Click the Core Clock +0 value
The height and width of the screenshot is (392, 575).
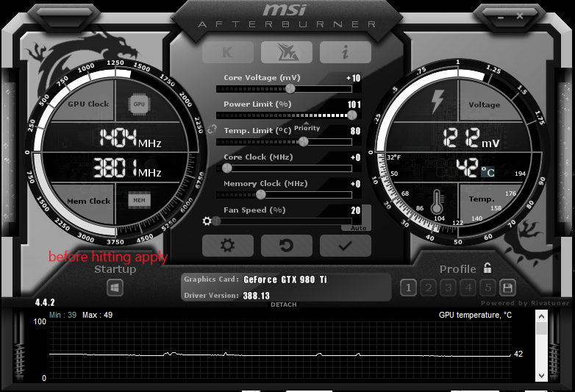pos(355,157)
